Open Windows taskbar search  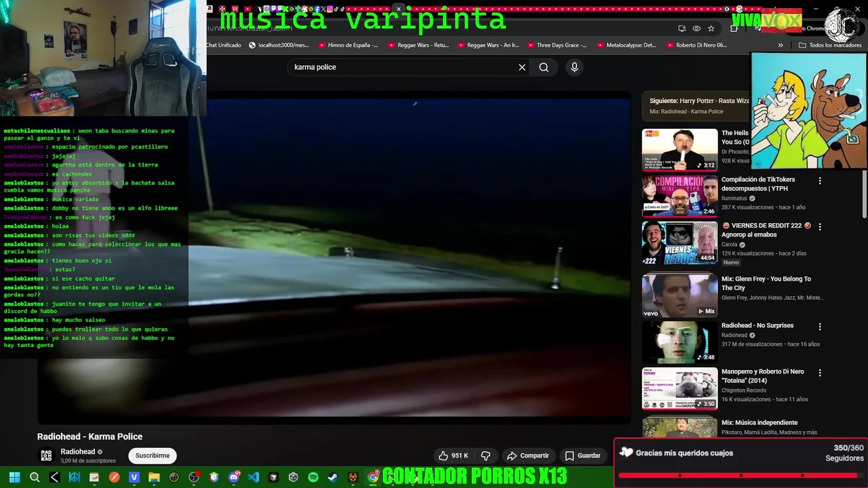tap(35, 477)
